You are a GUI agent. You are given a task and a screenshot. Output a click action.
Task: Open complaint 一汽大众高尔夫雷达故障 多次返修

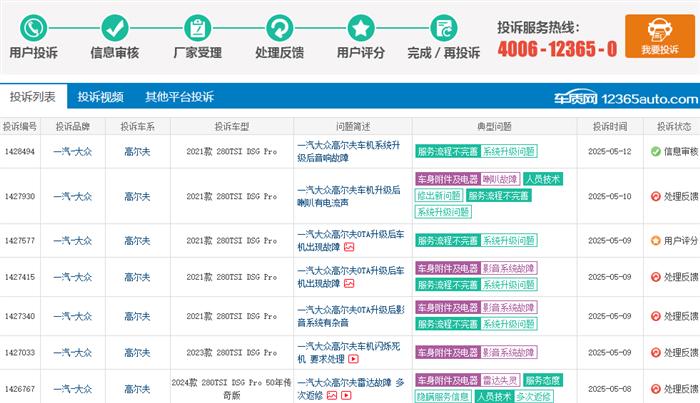351,389
